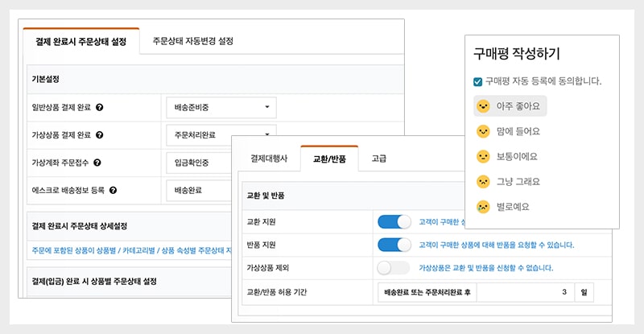644x334 pixels.
Task: Switch to 주문상태 자동변경 설정 tab
Action: coord(192,41)
